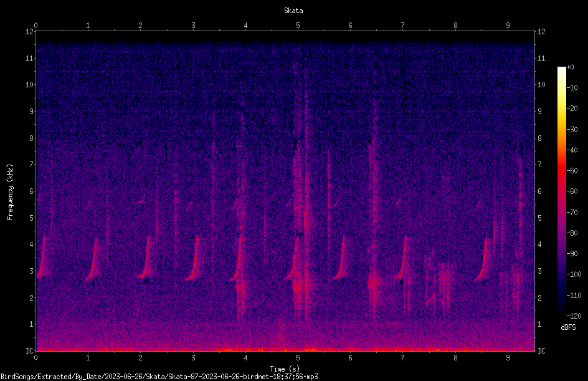Screen dimensions: 588x381
Task: Click the spectrogram color scale bar
Action: pos(561,191)
